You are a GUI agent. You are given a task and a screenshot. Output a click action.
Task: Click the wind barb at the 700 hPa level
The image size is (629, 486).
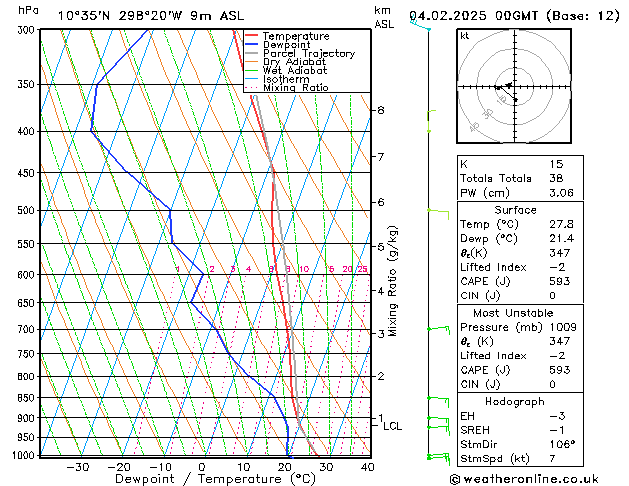click(x=438, y=330)
